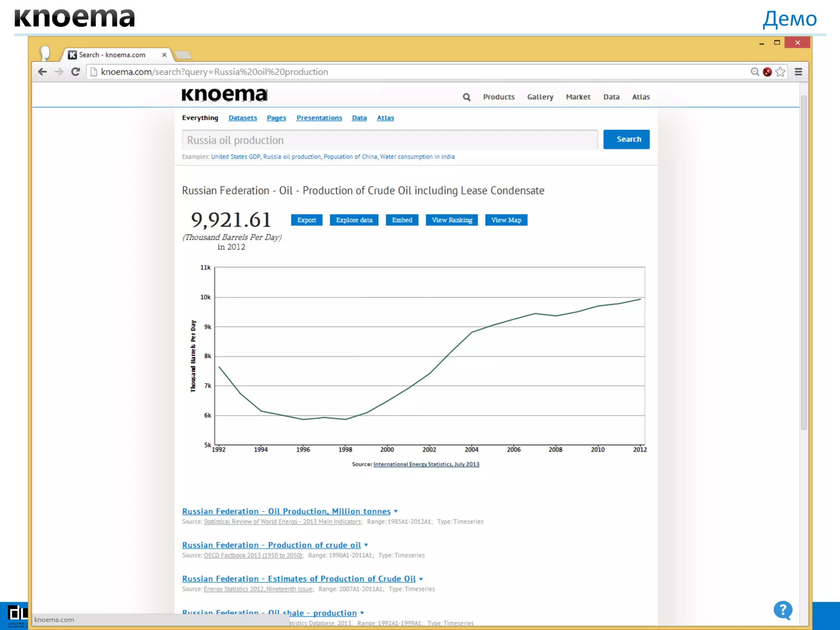Click the Russia oil production search field
This screenshot has width=840, height=630.
point(390,140)
